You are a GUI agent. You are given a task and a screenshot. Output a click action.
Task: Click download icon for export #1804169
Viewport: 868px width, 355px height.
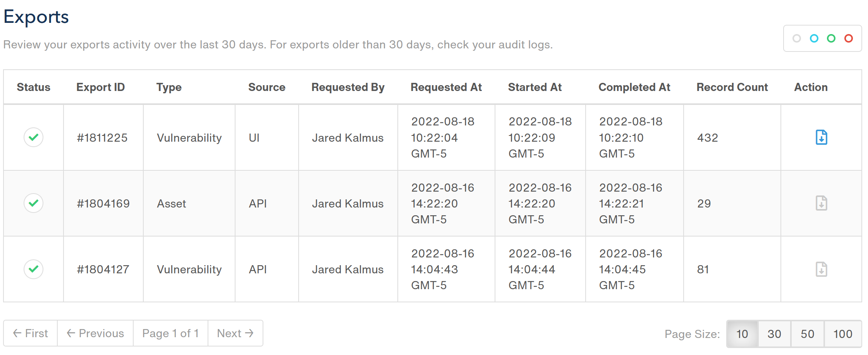(821, 203)
